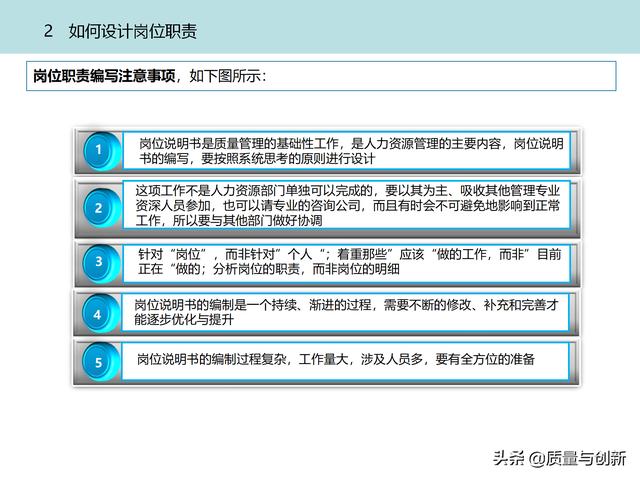Click the phrase 如下图所示 in subtitle
This screenshot has width=640, height=480.
(227, 77)
